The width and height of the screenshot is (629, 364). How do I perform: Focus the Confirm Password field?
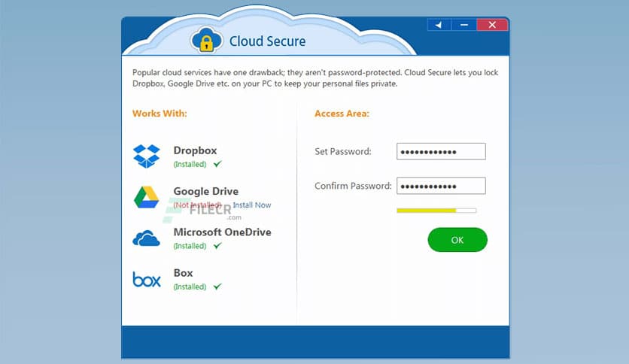click(441, 186)
